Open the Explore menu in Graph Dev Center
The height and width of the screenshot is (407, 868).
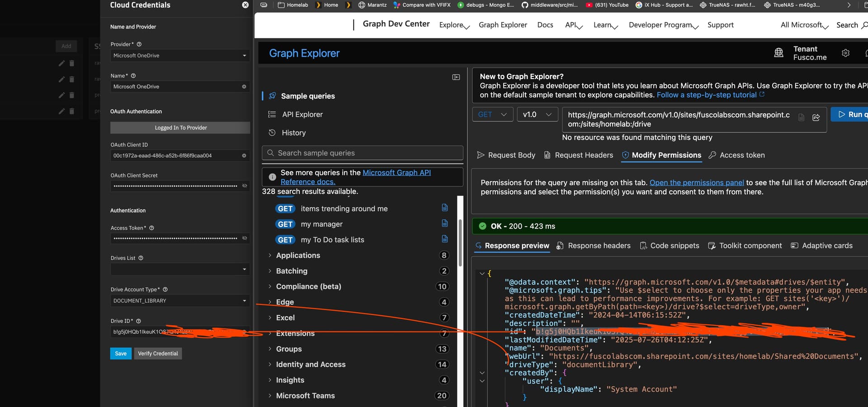click(x=454, y=25)
